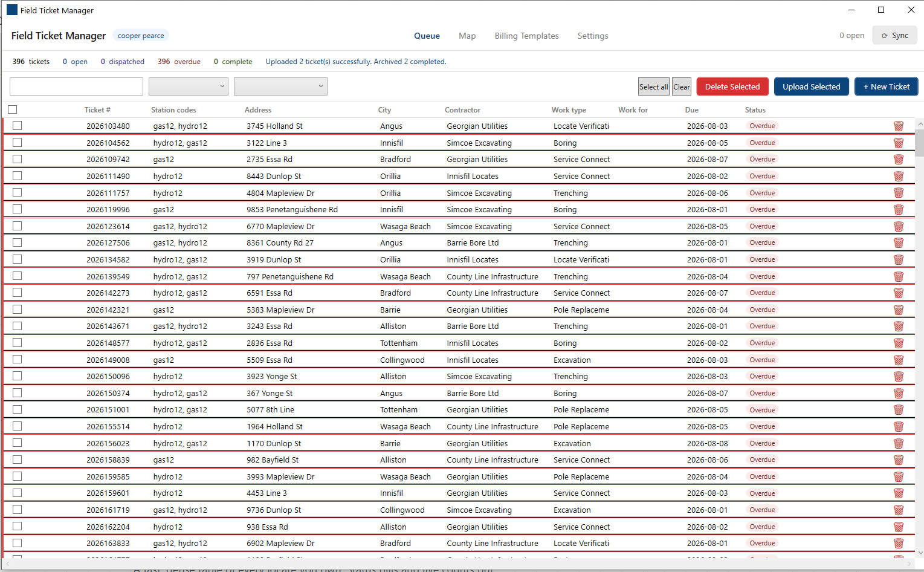Click the trash icon for 2026119996

click(899, 209)
